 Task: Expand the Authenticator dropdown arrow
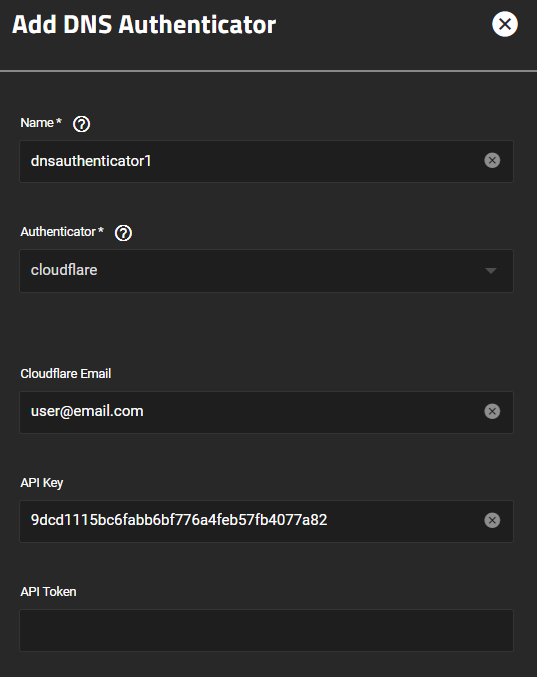(491, 271)
